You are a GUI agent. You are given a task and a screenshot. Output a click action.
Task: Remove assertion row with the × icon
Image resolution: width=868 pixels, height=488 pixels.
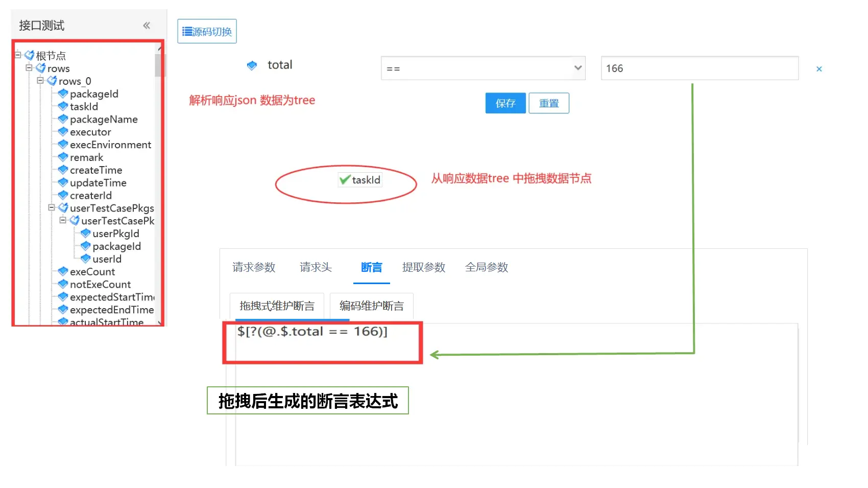(819, 69)
